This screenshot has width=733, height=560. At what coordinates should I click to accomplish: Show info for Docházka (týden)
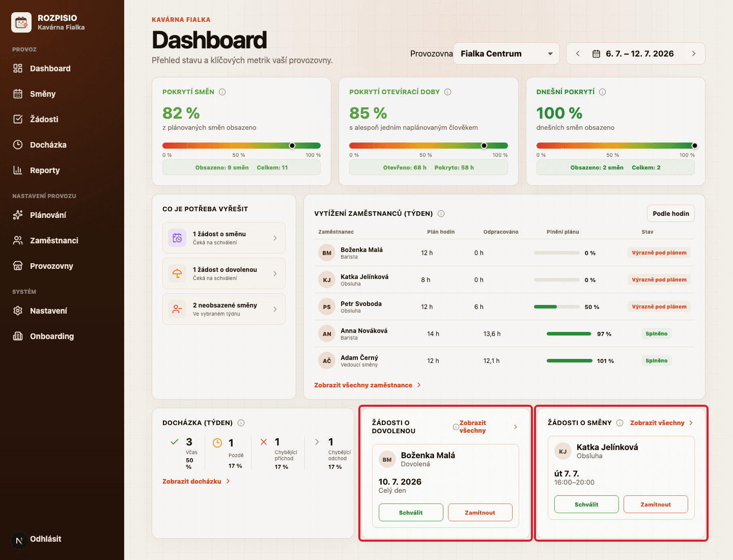point(241,423)
